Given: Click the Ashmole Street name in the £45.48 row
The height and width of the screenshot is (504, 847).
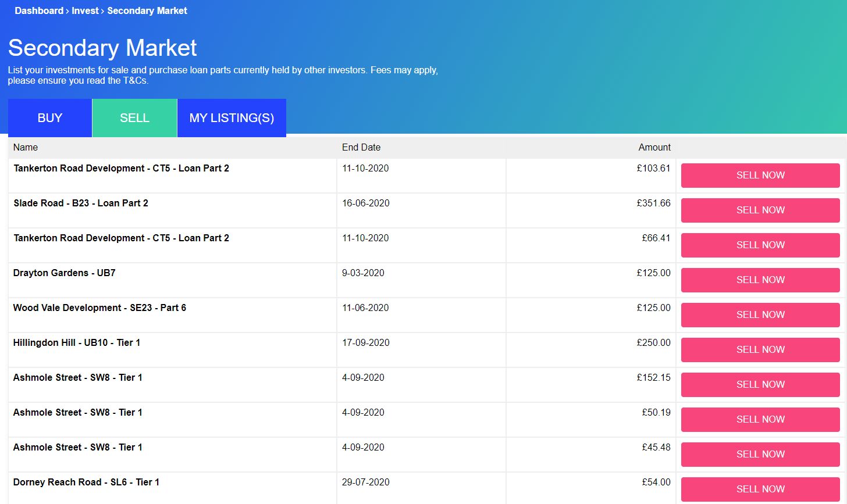Looking at the screenshot, I should [78, 448].
